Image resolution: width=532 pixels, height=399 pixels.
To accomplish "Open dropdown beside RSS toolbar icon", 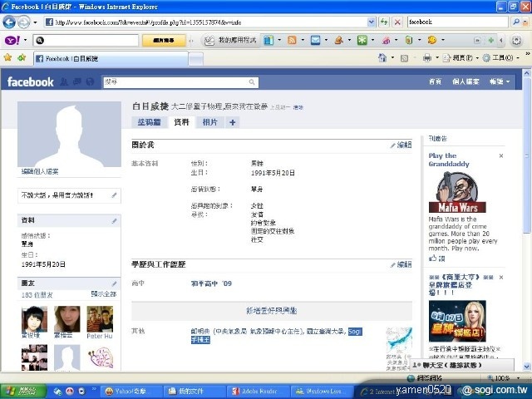I will coord(303,40).
